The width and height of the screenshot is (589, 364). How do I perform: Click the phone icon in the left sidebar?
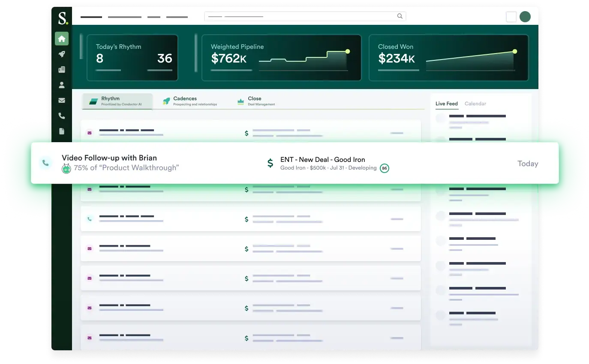point(62,116)
